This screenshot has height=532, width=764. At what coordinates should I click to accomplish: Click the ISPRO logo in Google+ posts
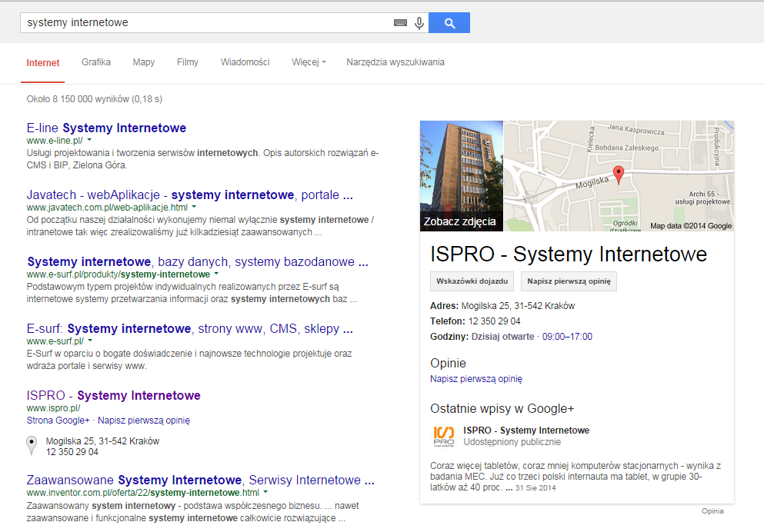(x=443, y=436)
